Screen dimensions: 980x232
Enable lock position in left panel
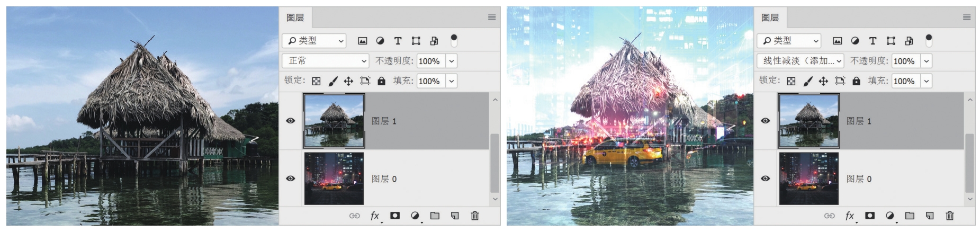click(x=348, y=81)
